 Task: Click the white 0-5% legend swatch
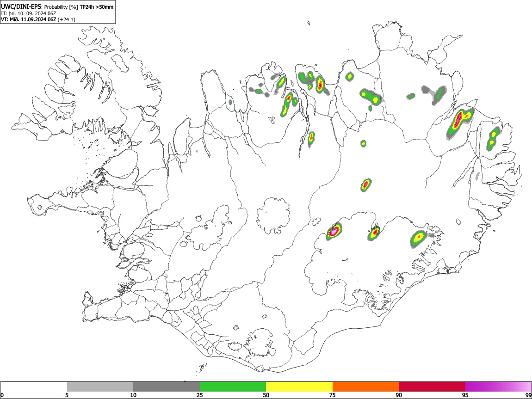click(x=34, y=387)
